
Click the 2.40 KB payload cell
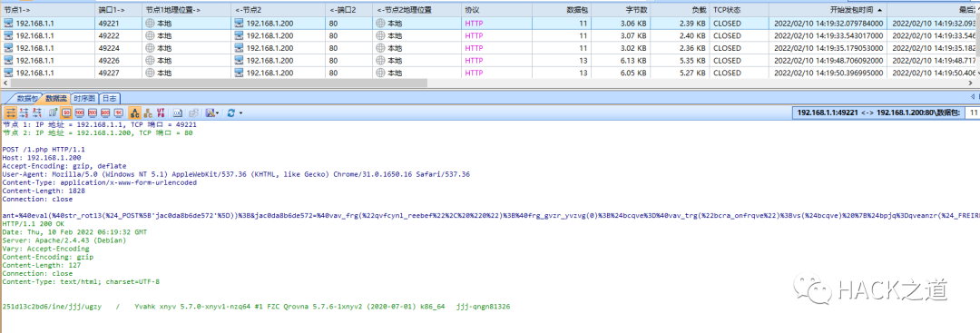tap(680, 35)
